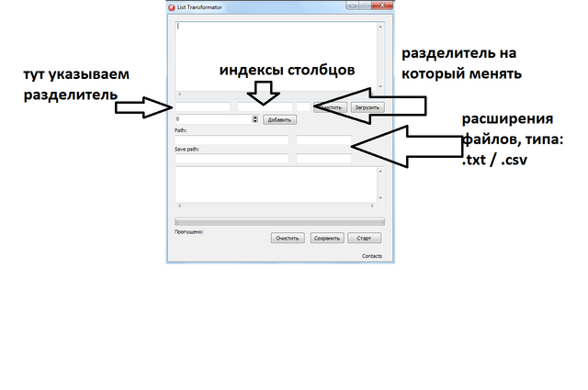Screen dimensions: 588x390
Task: Increase the numeric spinner value
Action: point(255,117)
